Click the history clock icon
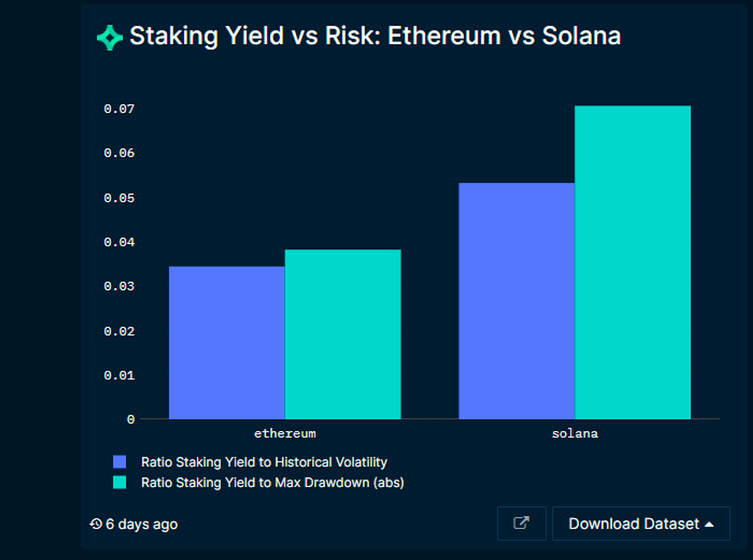The height and width of the screenshot is (560, 753). (x=96, y=524)
